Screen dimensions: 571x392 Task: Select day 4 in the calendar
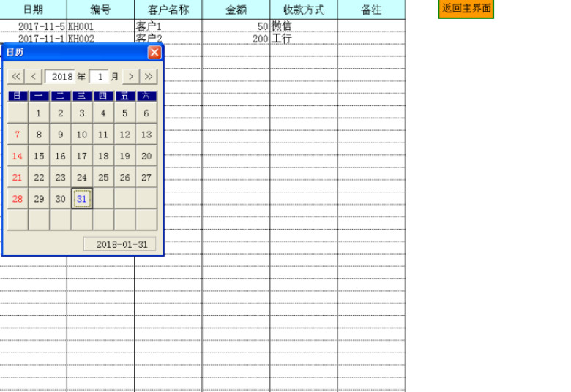click(x=103, y=113)
